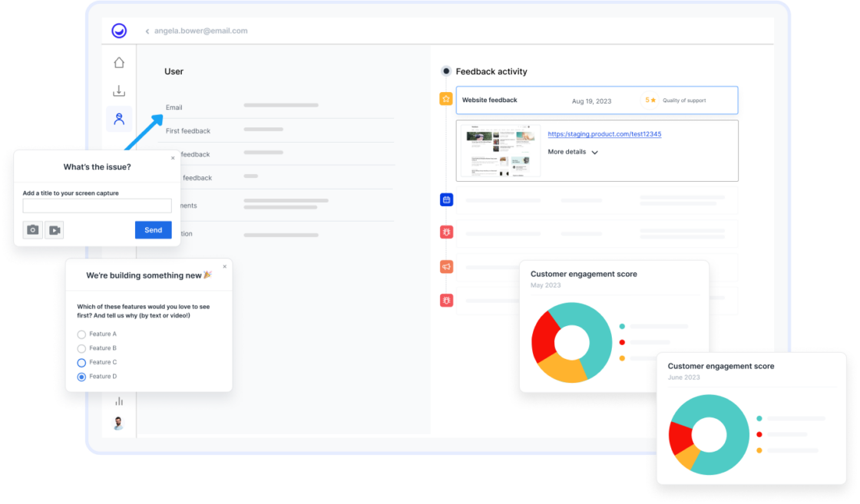The height and width of the screenshot is (504, 860).
Task: Select the video capture icon in the issue popup
Action: (x=54, y=229)
